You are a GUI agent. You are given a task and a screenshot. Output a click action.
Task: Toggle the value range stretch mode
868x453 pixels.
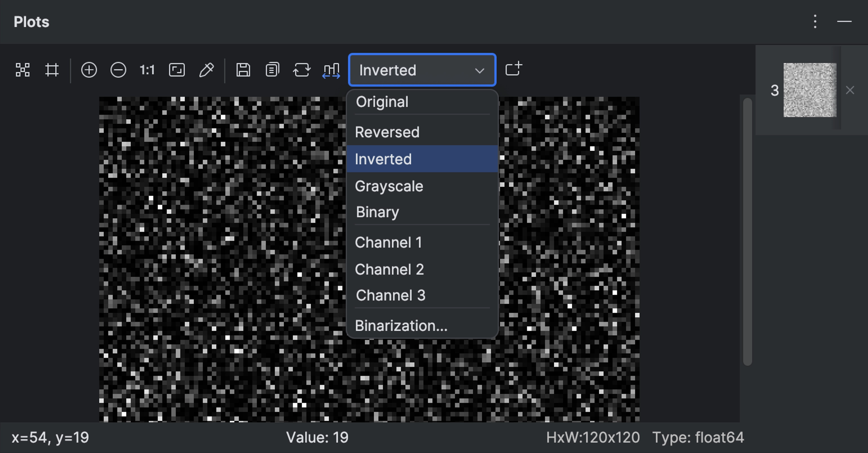click(331, 70)
